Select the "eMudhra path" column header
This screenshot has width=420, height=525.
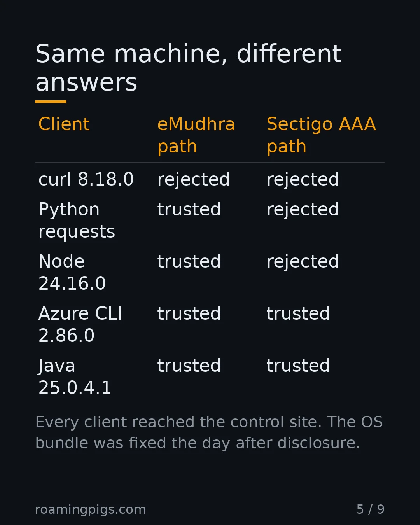196,135
